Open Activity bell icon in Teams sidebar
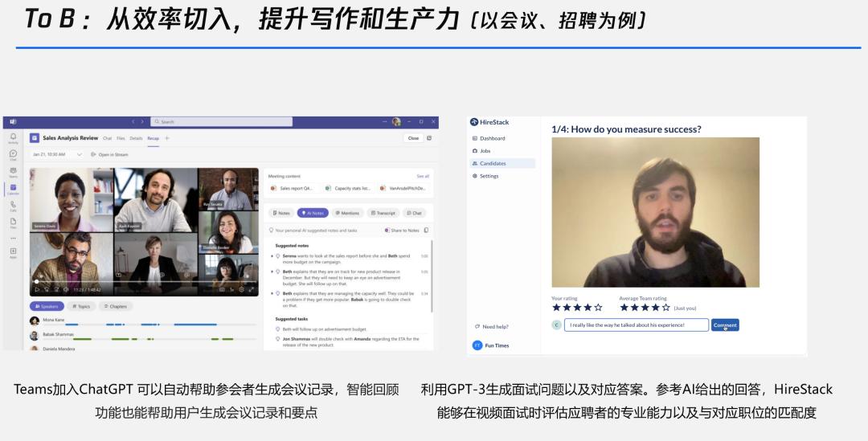 point(13,137)
